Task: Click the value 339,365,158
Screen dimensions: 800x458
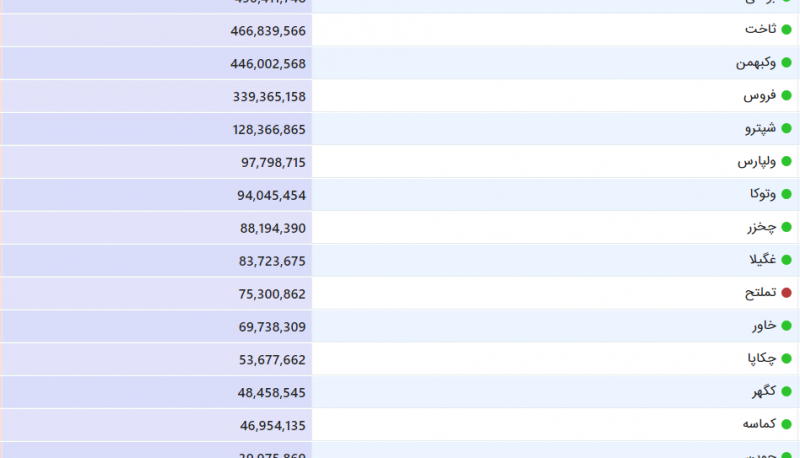Action: click(x=267, y=96)
